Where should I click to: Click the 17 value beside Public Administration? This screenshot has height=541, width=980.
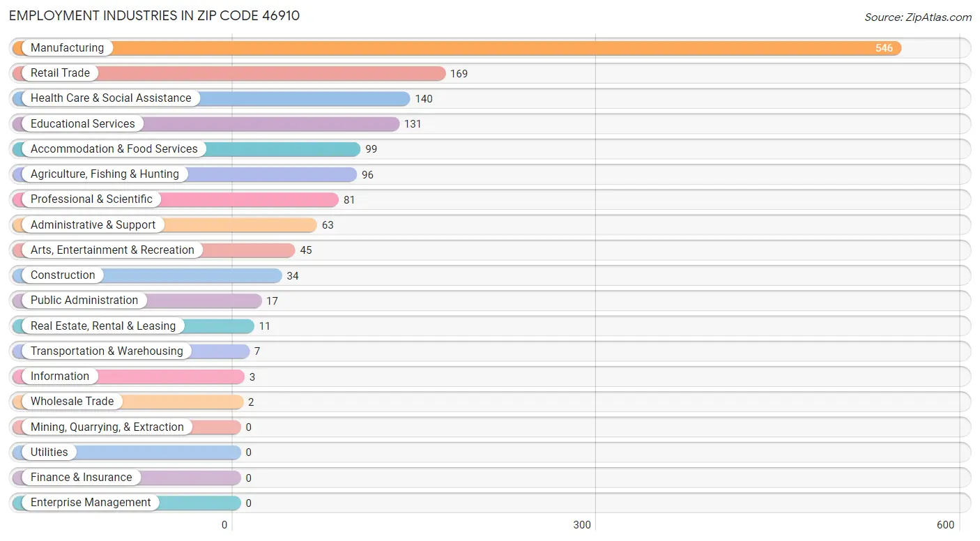[x=272, y=301]
